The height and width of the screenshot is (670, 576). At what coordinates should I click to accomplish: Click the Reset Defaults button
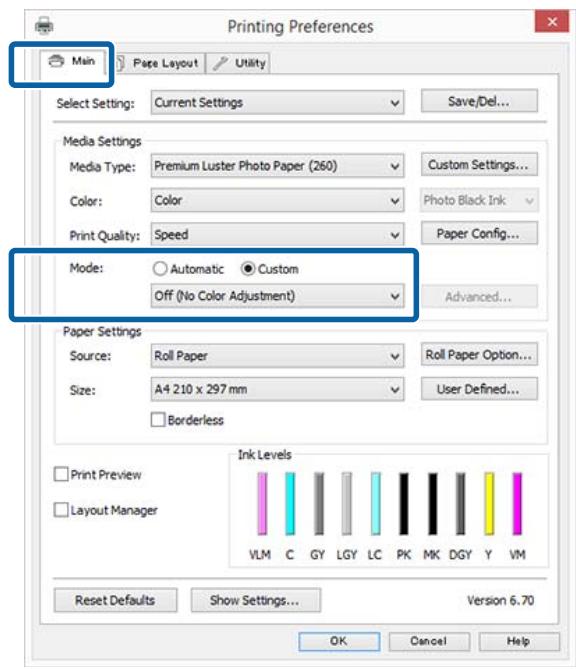click(x=115, y=600)
